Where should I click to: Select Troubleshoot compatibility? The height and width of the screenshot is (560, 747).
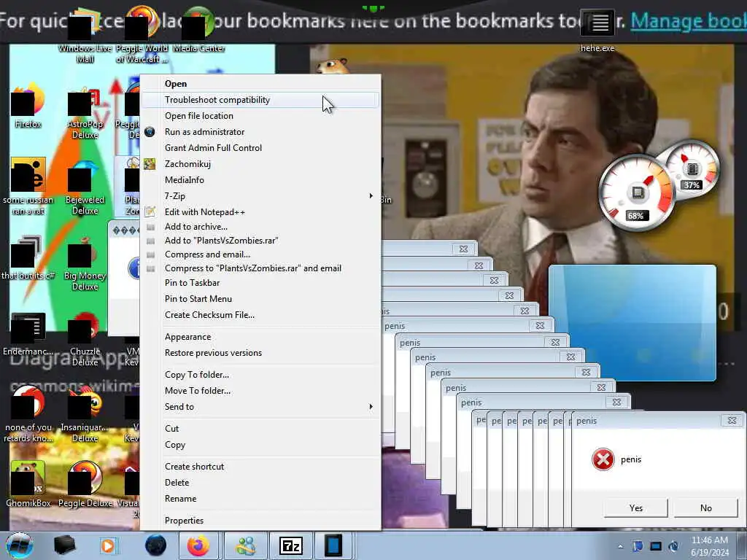(260, 99)
